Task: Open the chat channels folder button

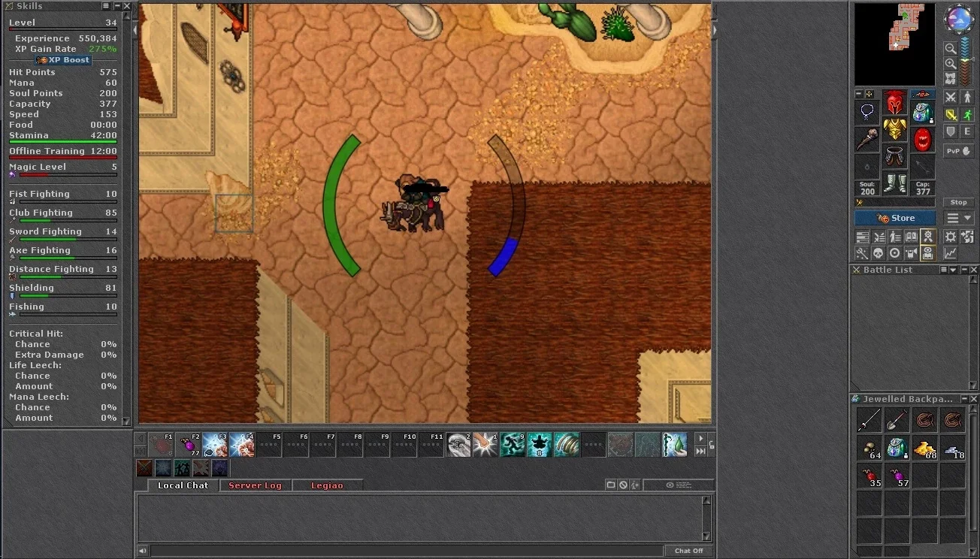Action: pyautogui.click(x=611, y=485)
